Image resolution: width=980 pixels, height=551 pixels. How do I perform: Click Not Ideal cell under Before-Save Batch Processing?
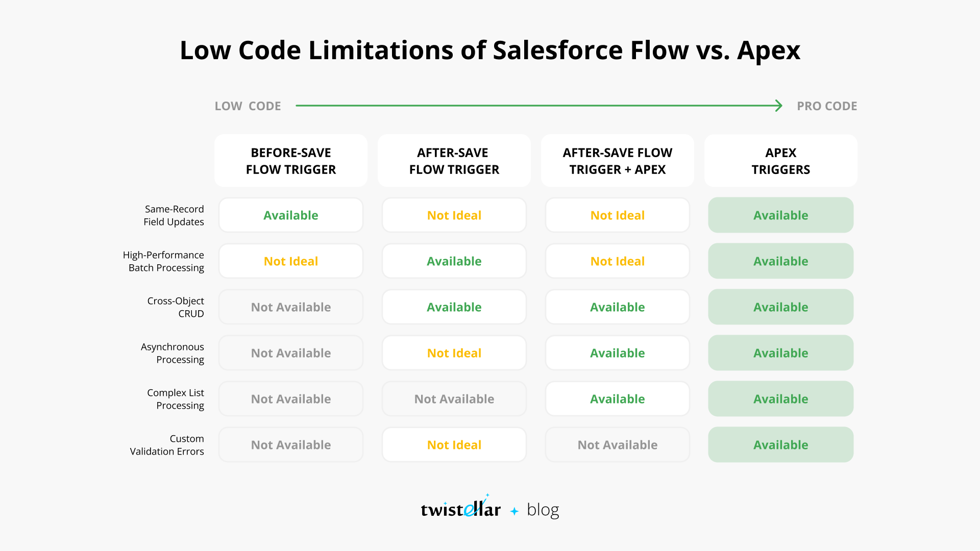(291, 261)
